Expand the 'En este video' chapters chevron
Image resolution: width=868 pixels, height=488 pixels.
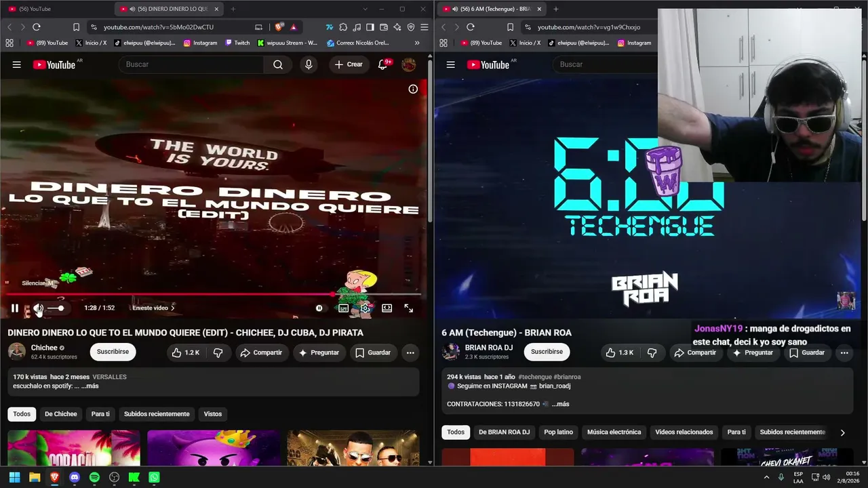tap(173, 308)
